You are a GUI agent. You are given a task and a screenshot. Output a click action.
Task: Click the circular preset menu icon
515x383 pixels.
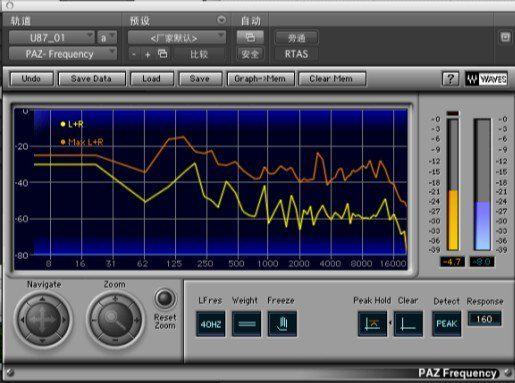pyautogui.click(x=221, y=20)
